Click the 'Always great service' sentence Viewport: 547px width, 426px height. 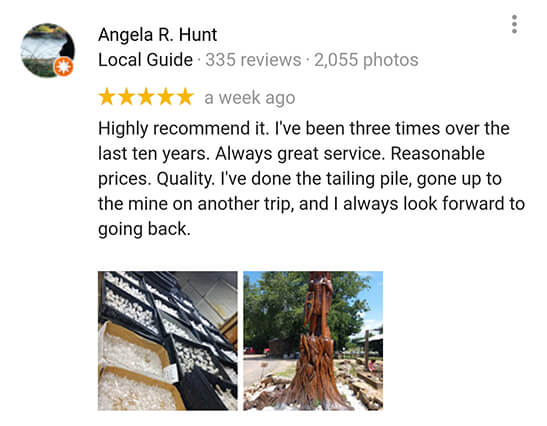[x=300, y=154]
